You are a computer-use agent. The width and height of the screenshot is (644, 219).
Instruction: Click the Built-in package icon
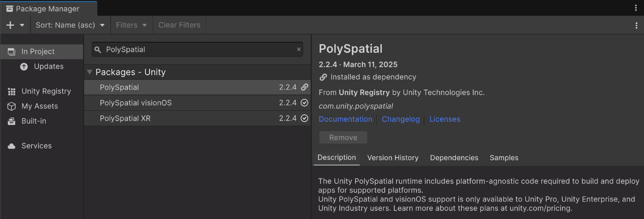point(11,121)
